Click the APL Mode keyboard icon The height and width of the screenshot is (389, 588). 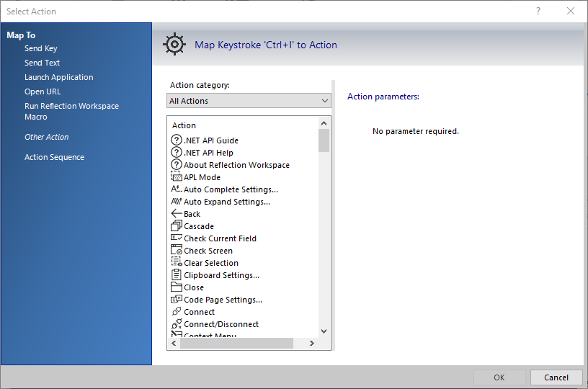tap(177, 177)
